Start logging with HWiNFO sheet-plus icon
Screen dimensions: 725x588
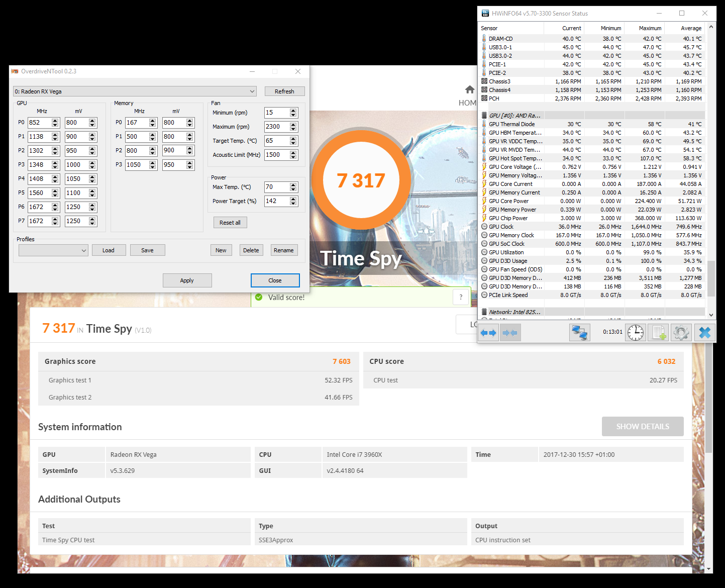tap(658, 333)
